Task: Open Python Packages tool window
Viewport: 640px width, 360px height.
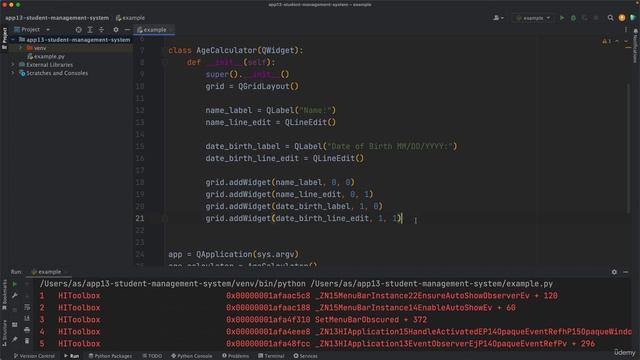Action: click(x=110, y=356)
